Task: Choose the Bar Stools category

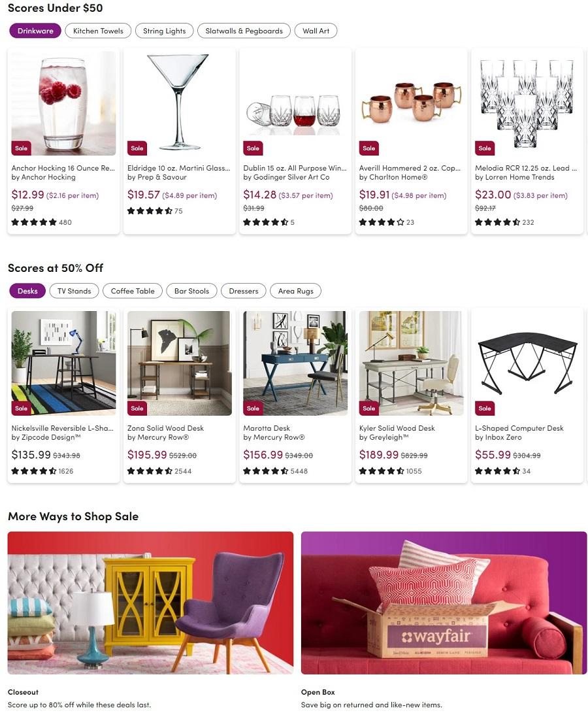Action: click(191, 291)
